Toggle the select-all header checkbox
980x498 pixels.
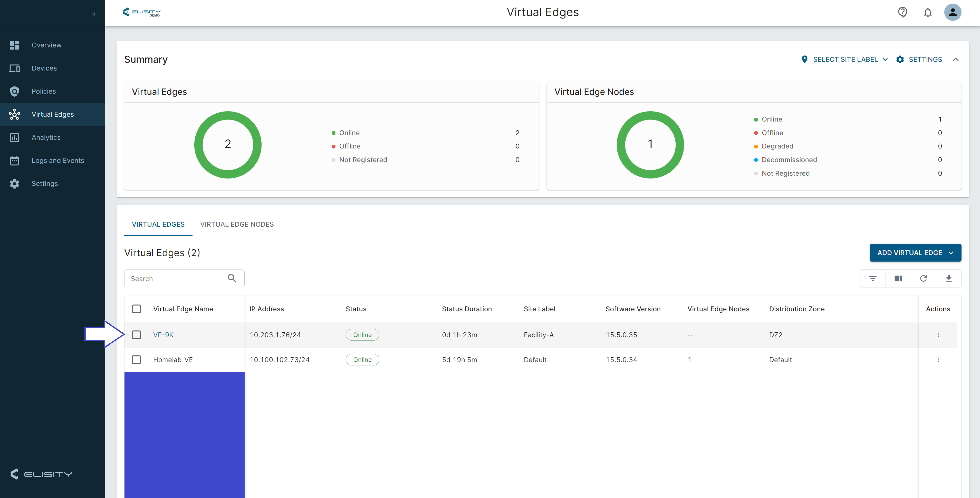tap(136, 309)
